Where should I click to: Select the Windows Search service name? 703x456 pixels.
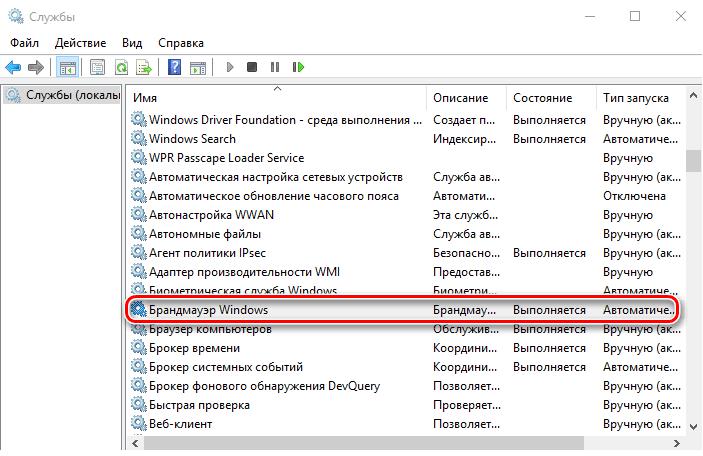pos(192,139)
